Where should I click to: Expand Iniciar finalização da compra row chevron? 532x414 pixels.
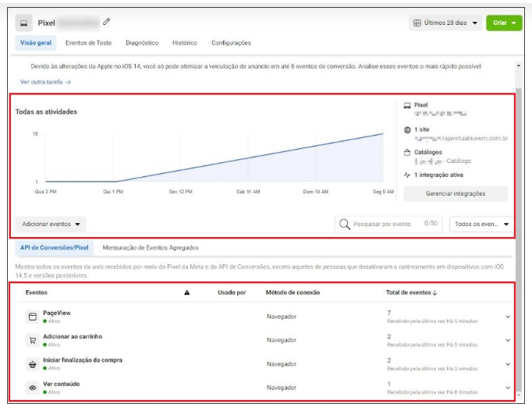(x=508, y=364)
